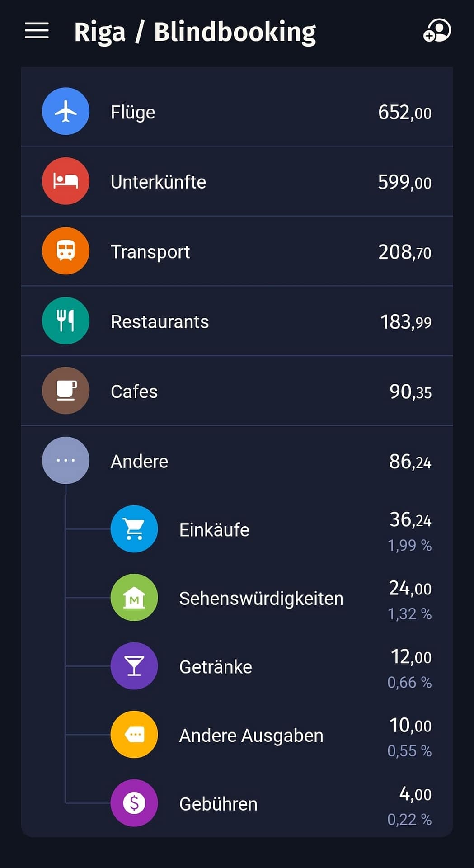Click the blue airplane Flüge icon
Screen dimensions: 474x868
coord(66,111)
